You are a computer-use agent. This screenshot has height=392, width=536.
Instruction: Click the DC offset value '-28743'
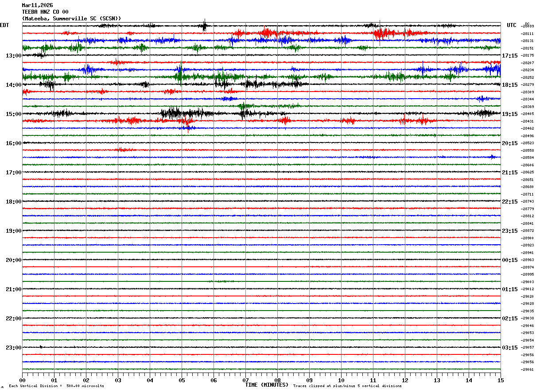click(528, 201)
